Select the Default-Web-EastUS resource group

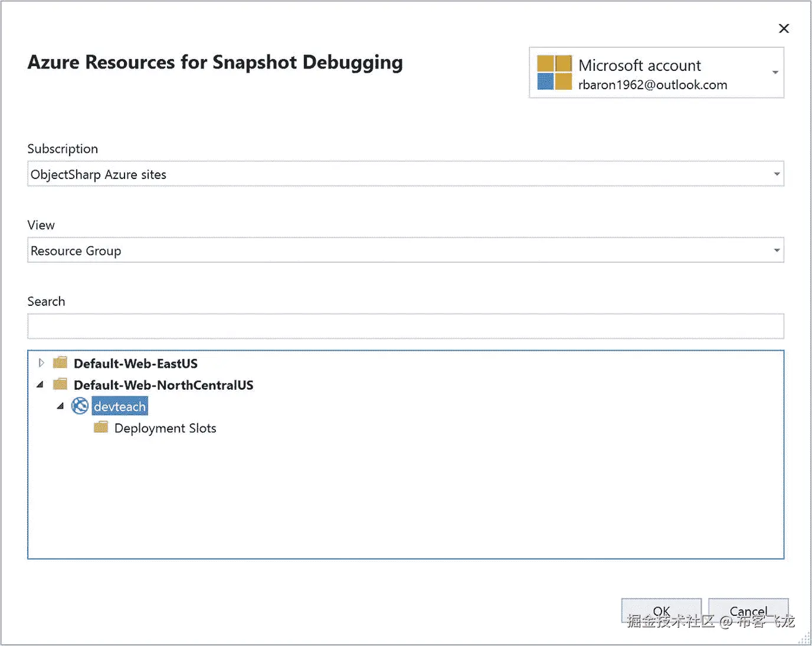[136, 363]
